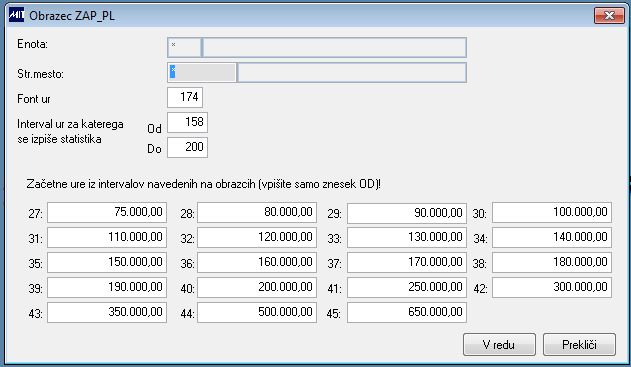The height and width of the screenshot is (367, 631).
Task: Click field 43 with value 350.000,00
Action: pyautogui.click(x=107, y=312)
